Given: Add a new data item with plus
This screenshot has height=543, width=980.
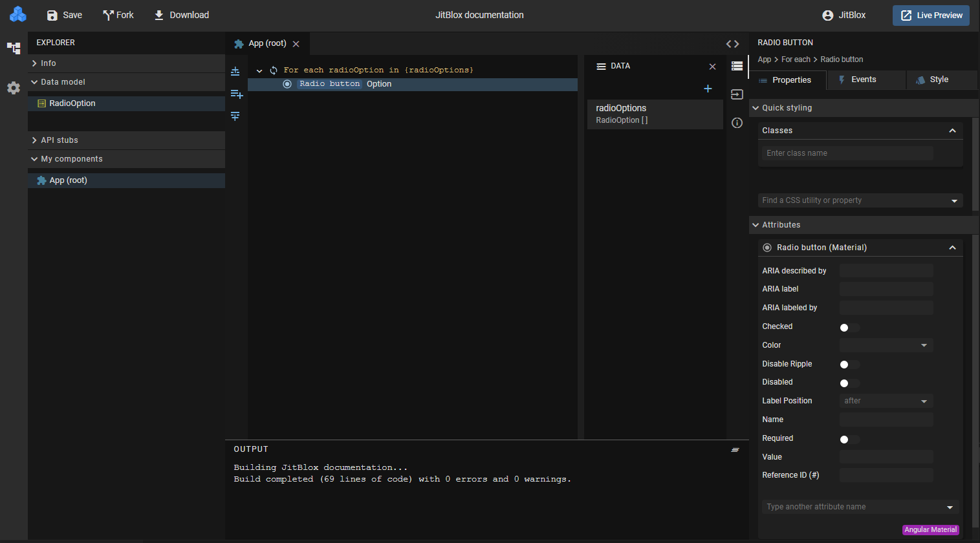Looking at the screenshot, I should pyautogui.click(x=708, y=89).
